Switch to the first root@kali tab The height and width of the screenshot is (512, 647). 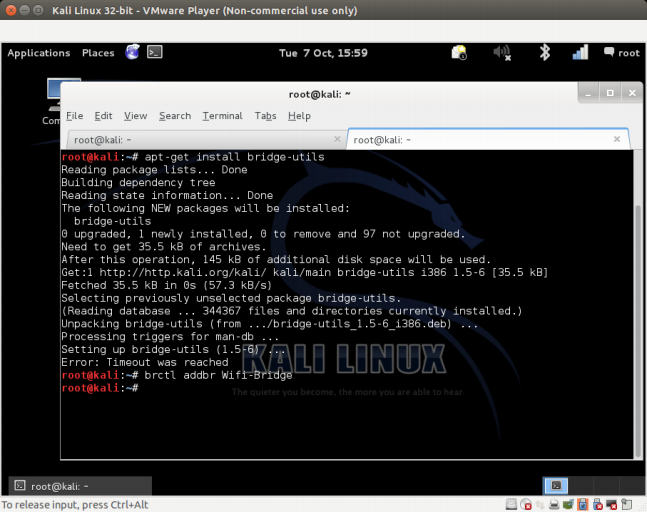[200, 140]
